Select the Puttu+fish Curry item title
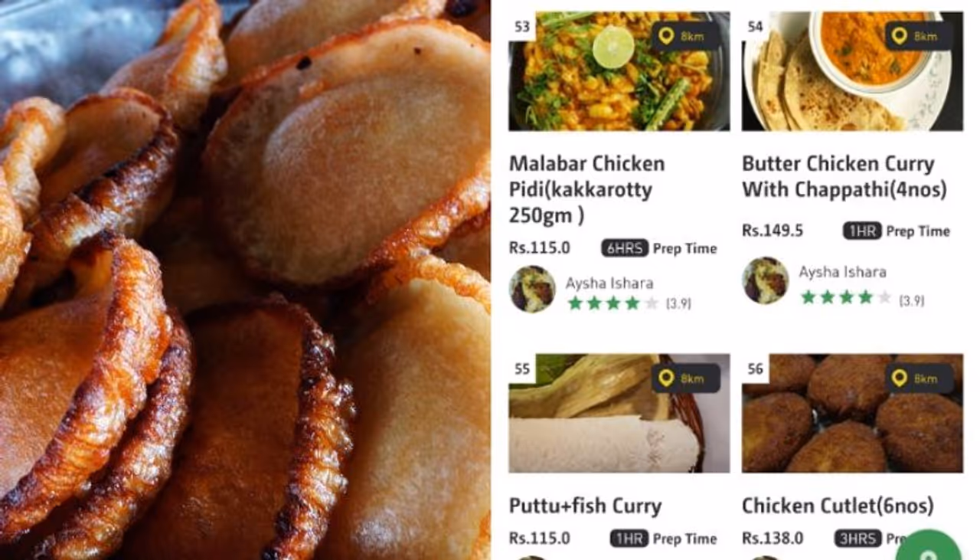Image resolution: width=980 pixels, height=560 pixels. click(586, 506)
